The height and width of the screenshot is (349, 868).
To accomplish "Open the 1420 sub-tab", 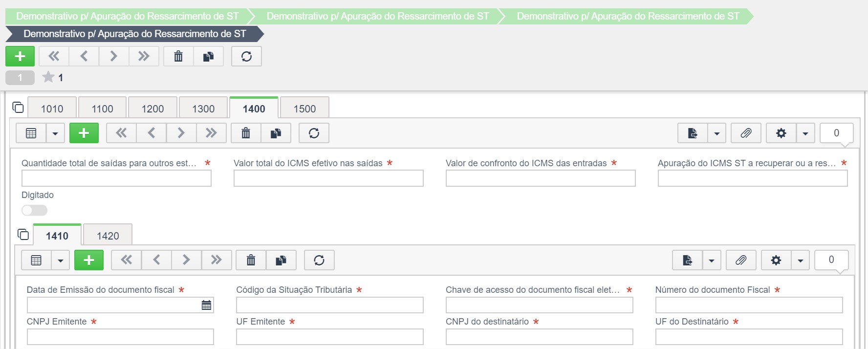I will (108, 235).
